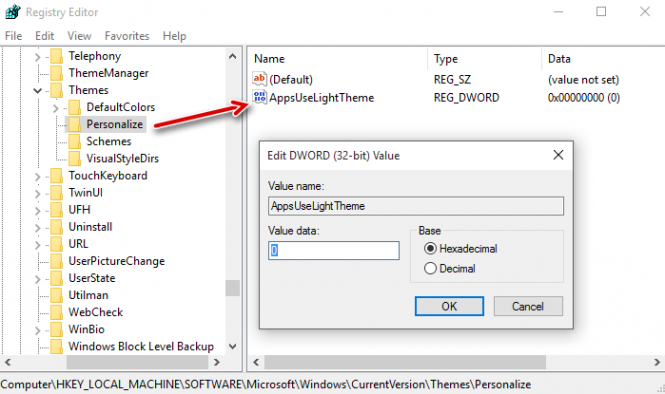Open the Edit menu
This screenshot has width=665, height=394.
pyautogui.click(x=45, y=36)
